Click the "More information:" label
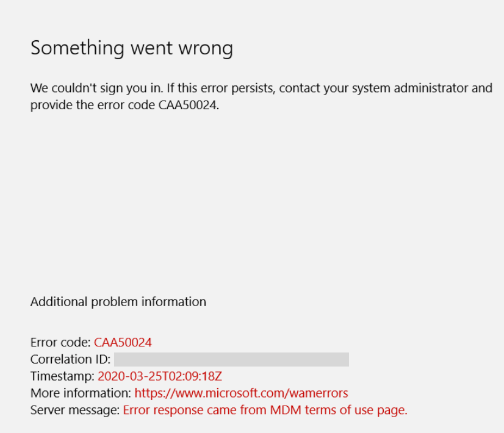The width and height of the screenshot is (504, 433). (x=81, y=393)
